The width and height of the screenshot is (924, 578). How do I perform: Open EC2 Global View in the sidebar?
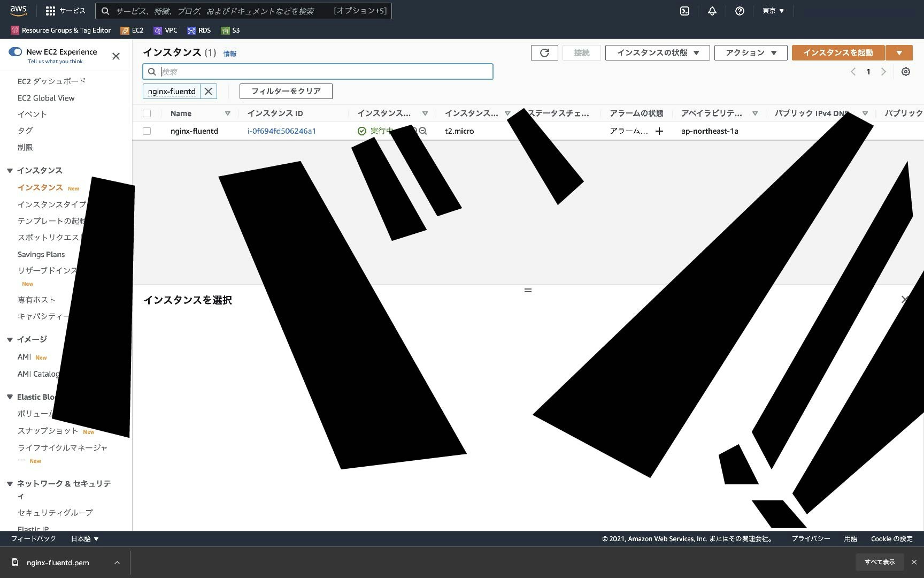(46, 98)
